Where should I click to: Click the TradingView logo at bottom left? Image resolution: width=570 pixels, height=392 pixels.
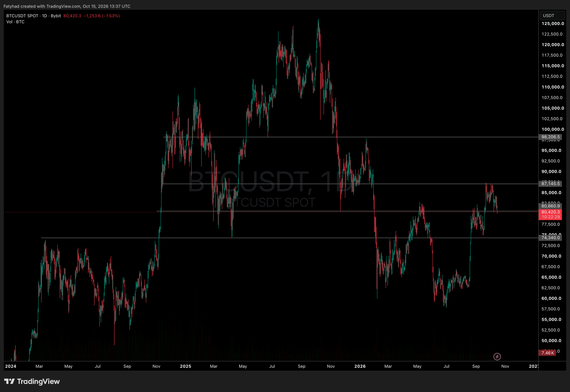32,382
